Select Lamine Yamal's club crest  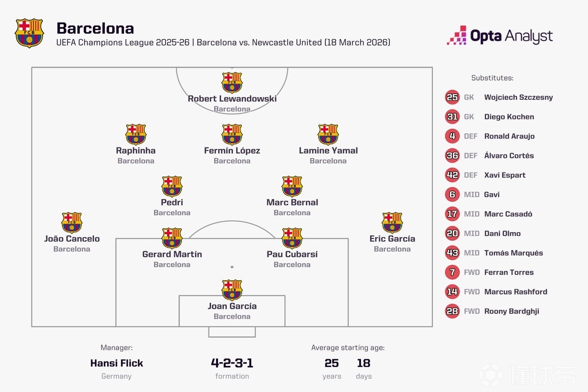[x=328, y=134]
